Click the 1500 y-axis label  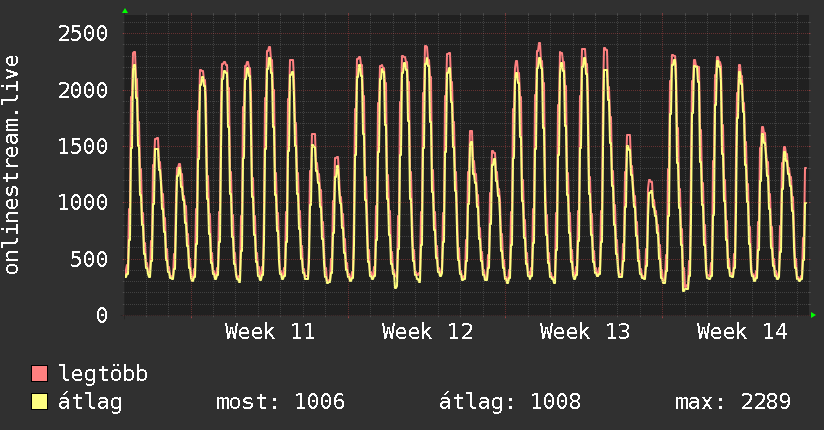tap(83, 147)
